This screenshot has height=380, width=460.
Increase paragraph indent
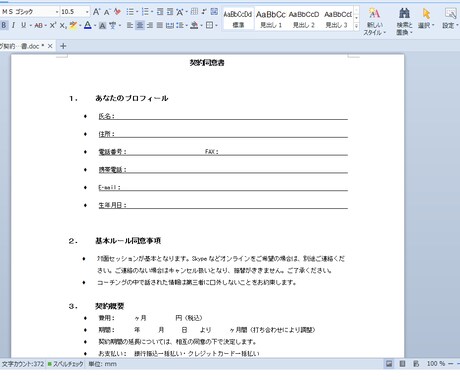coord(170,12)
